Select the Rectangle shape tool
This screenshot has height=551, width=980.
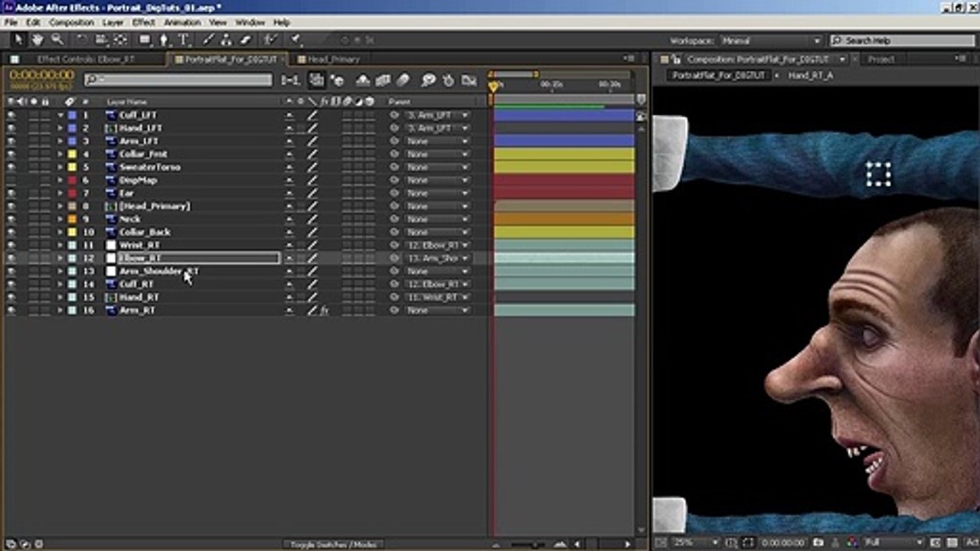[x=145, y=40]
